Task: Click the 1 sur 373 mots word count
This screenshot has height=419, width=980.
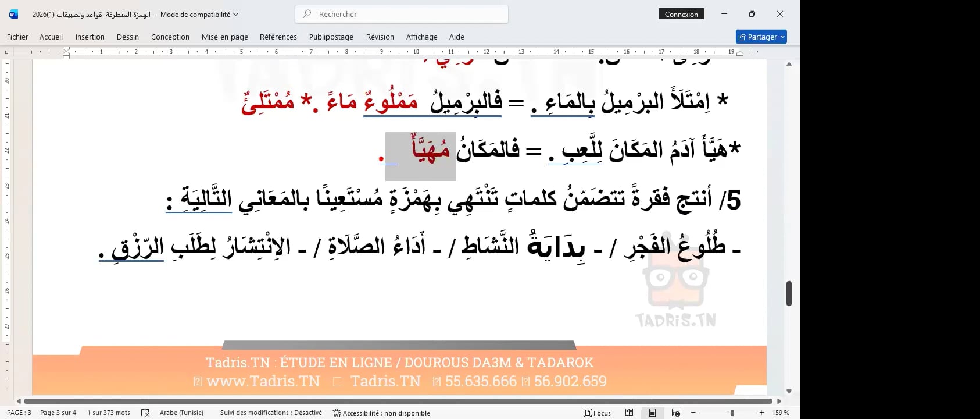Action: pos(109,413)
